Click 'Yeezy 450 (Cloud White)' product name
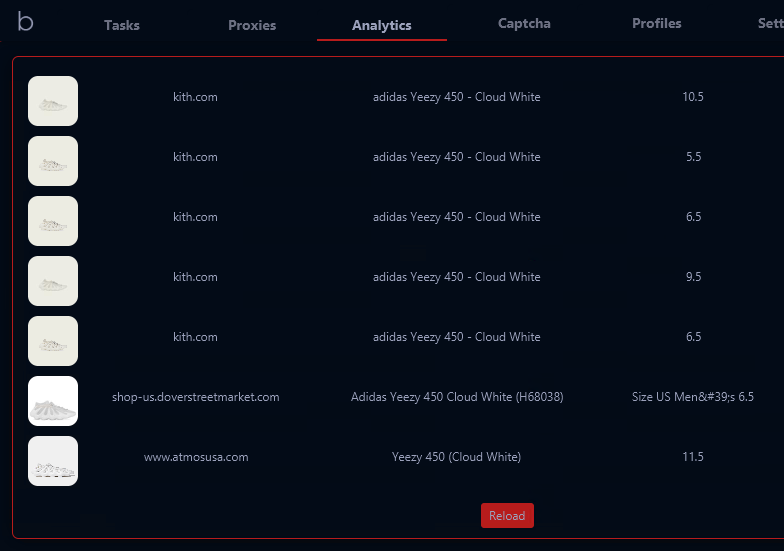The image size is (784, 551). tap(456, 457)
